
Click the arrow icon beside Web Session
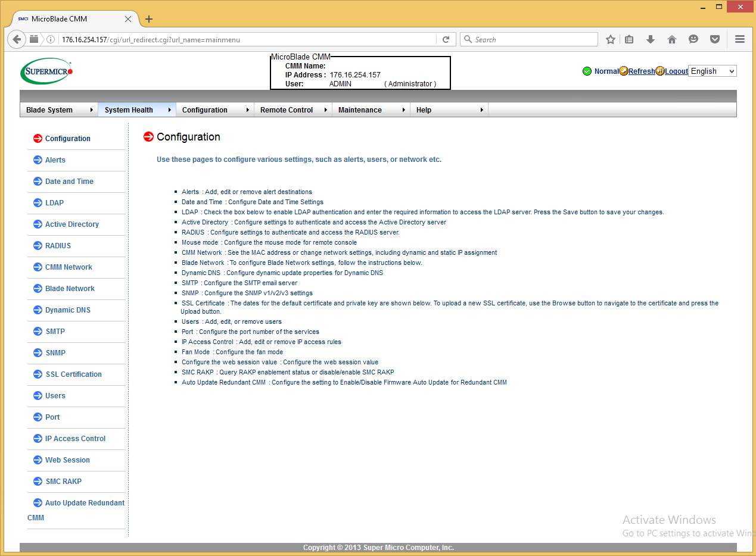(x=38, y=460)
